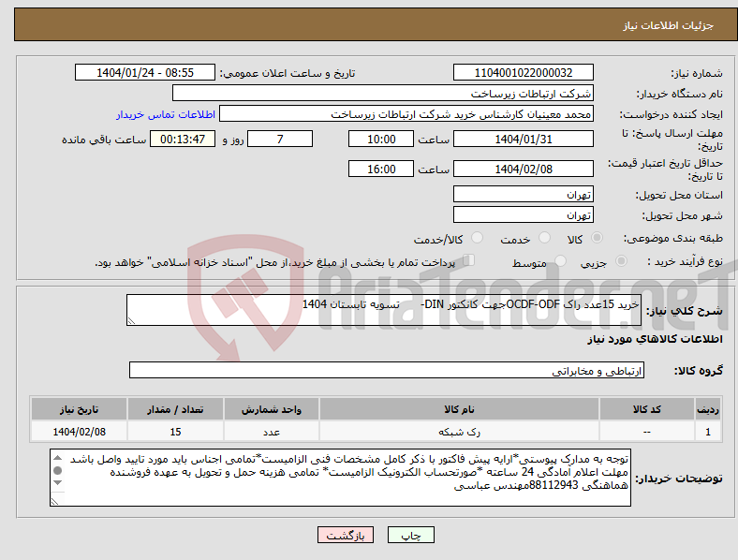Click the buyer notes scroll up arrow
This screenshot has width=738, height=560.
click(57, 458)
